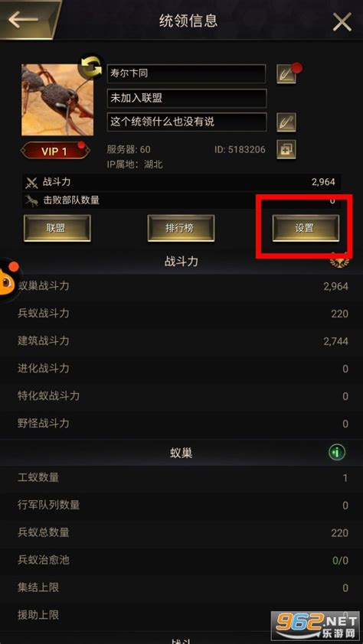
Task: Edit commander name with pencil icon
Action: pos(286,74)
